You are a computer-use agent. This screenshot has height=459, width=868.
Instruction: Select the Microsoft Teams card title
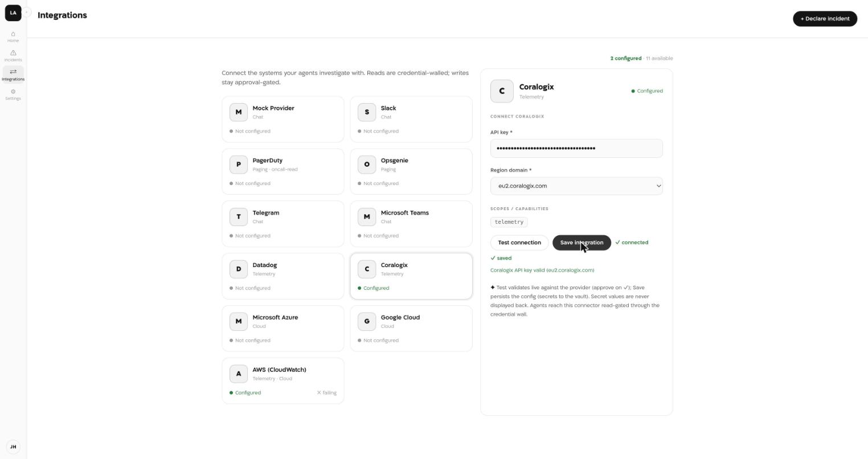point(405,213)
